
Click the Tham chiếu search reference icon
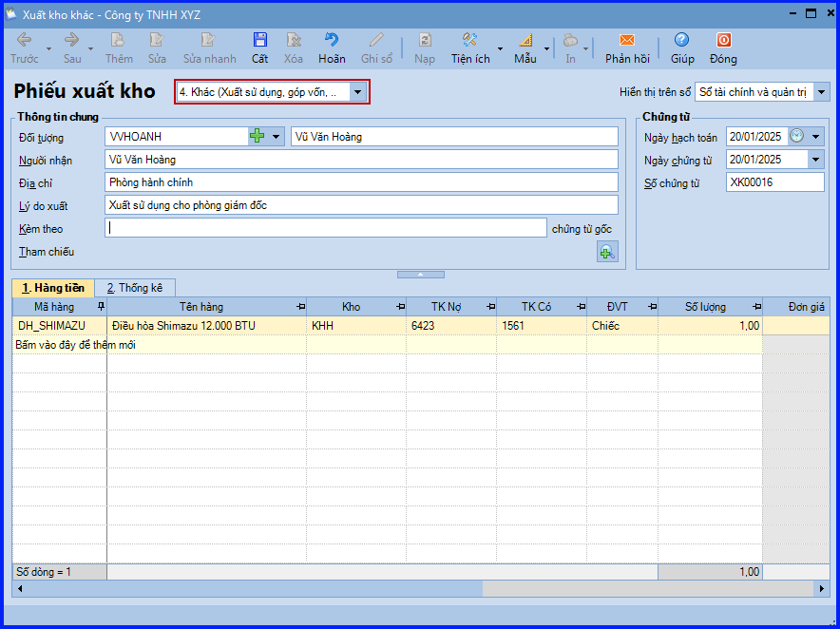pyautogui.click(x=607, y=252)
